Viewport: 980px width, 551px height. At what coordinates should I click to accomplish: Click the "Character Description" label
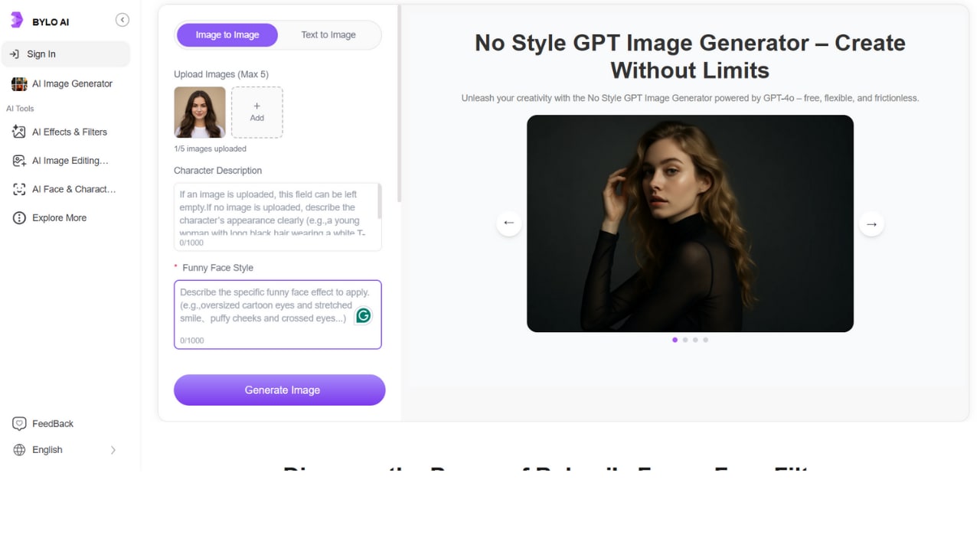(217, 171)
